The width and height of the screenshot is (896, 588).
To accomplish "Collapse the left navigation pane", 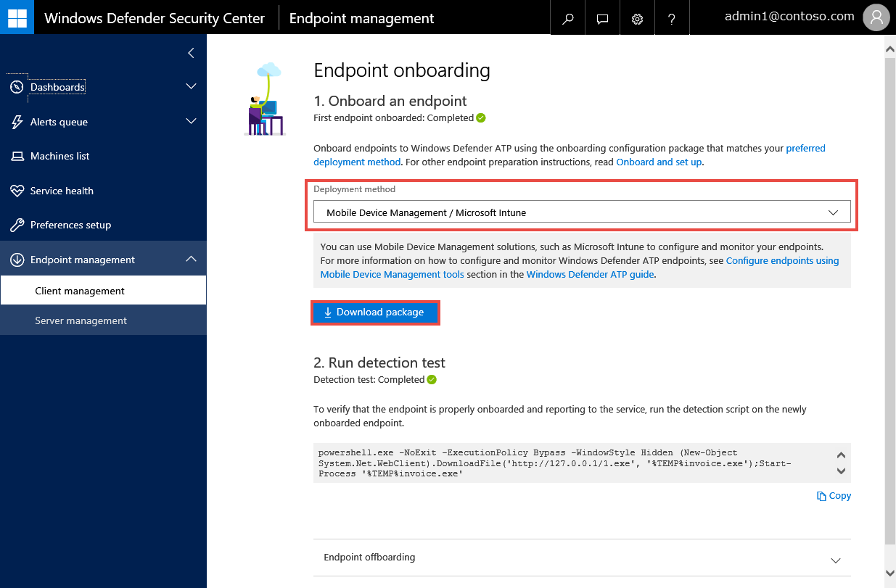I will (191, 53).
